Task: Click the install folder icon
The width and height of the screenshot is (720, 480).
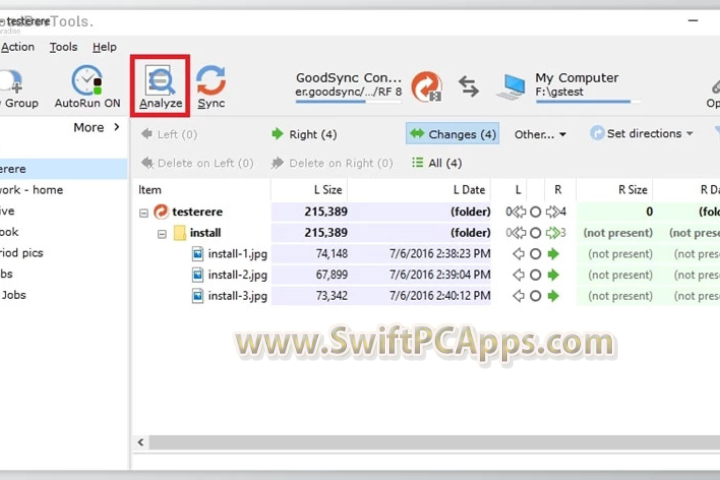Action: (180, 233)
